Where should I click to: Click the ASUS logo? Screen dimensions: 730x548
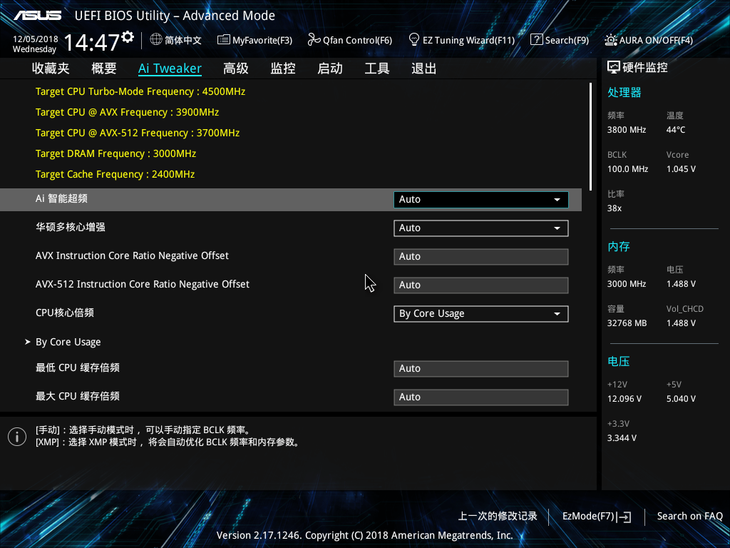pos(37,16)
